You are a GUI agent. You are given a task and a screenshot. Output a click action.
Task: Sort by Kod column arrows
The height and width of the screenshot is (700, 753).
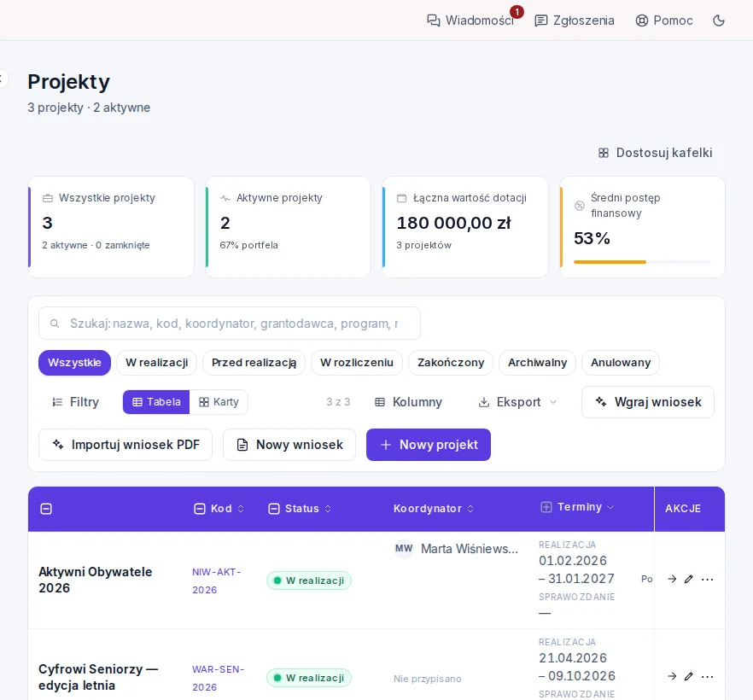pos(241,509)
